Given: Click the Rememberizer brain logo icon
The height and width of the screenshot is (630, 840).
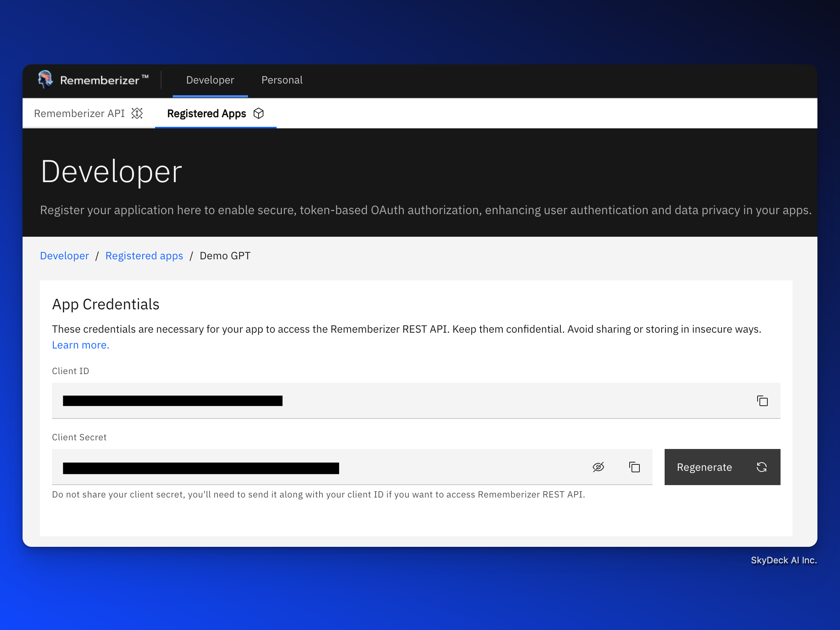Looking at the screenshot, I should click(45, 80).
